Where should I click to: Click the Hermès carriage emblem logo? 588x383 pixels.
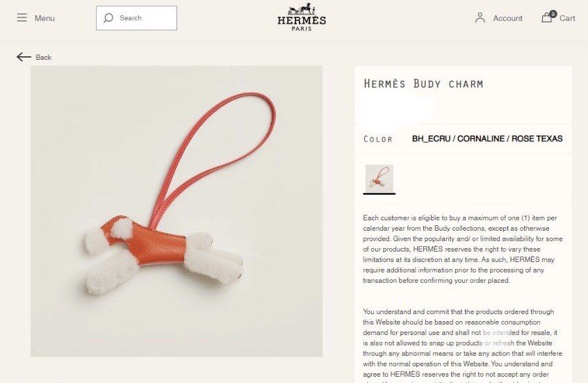point(302,9)
